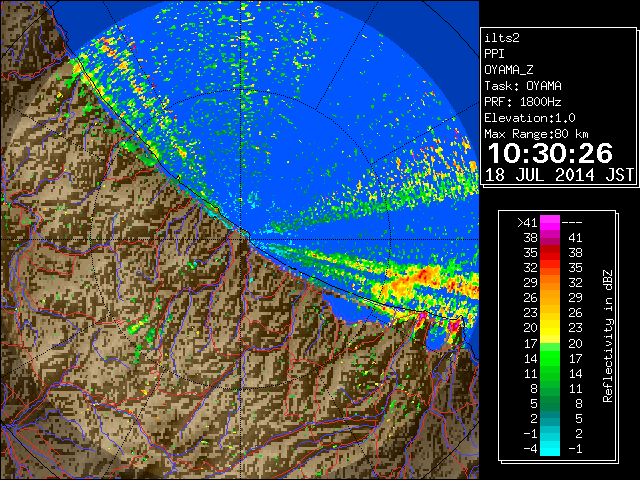Click the '>41' legend label
The height and width of the screenshot is (480, 640).
(527, 223)
